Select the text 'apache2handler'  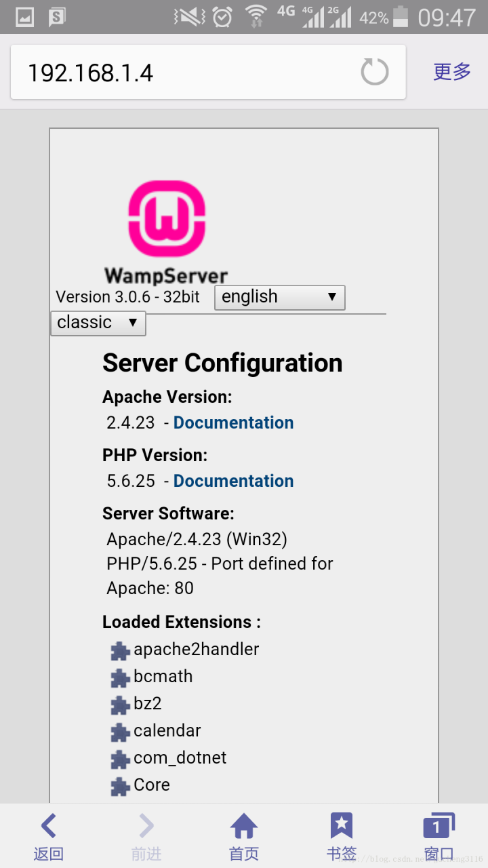coord(197,649)
